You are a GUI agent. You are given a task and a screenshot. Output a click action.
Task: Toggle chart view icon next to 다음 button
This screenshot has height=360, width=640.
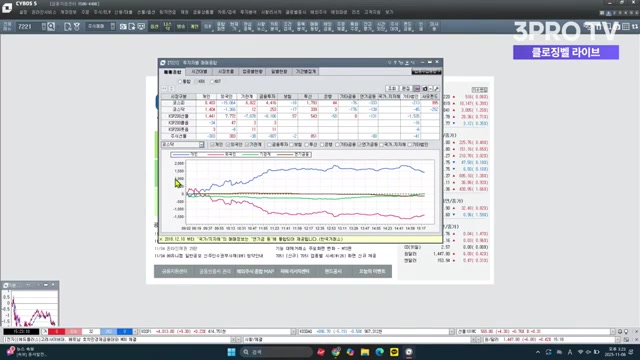click(416, 89)
